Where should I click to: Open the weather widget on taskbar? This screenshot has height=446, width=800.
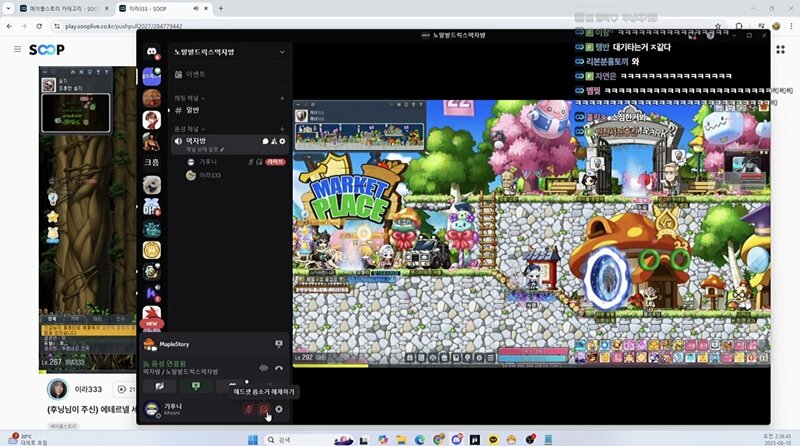pos(28,439)
